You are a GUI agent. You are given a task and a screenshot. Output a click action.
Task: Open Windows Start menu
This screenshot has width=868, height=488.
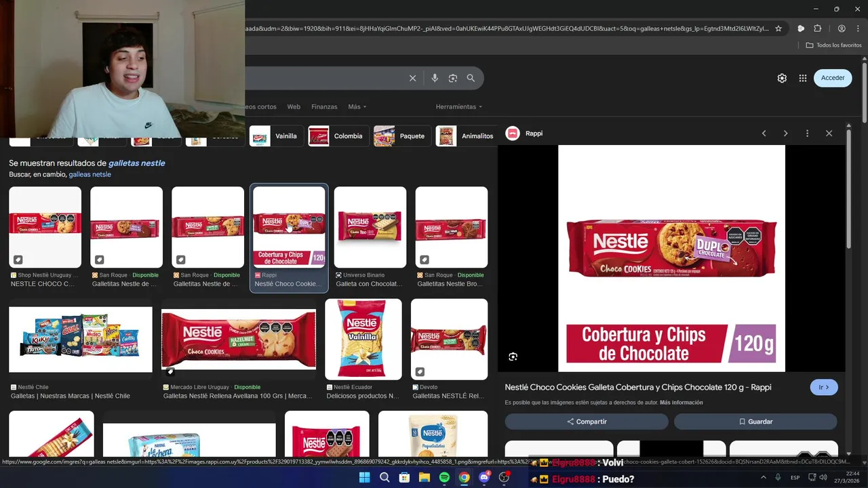pos(365,478)
